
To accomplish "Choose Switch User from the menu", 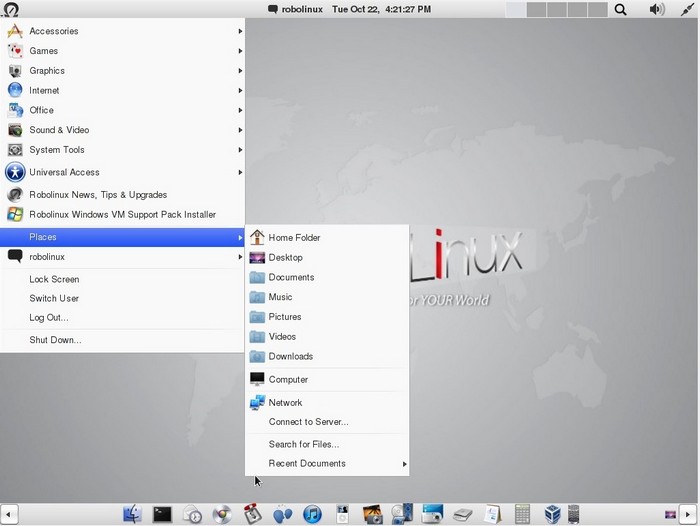I will pos(122,298).
